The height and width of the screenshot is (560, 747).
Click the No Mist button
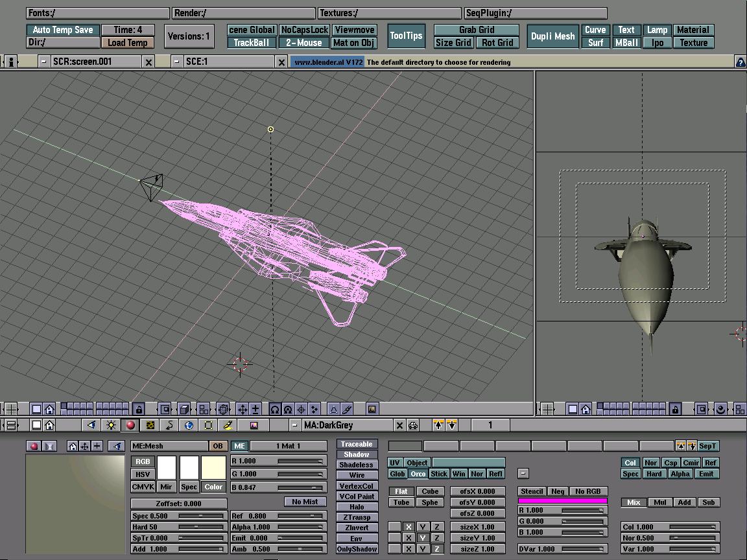pyautogui.click(x=305, y=502)
